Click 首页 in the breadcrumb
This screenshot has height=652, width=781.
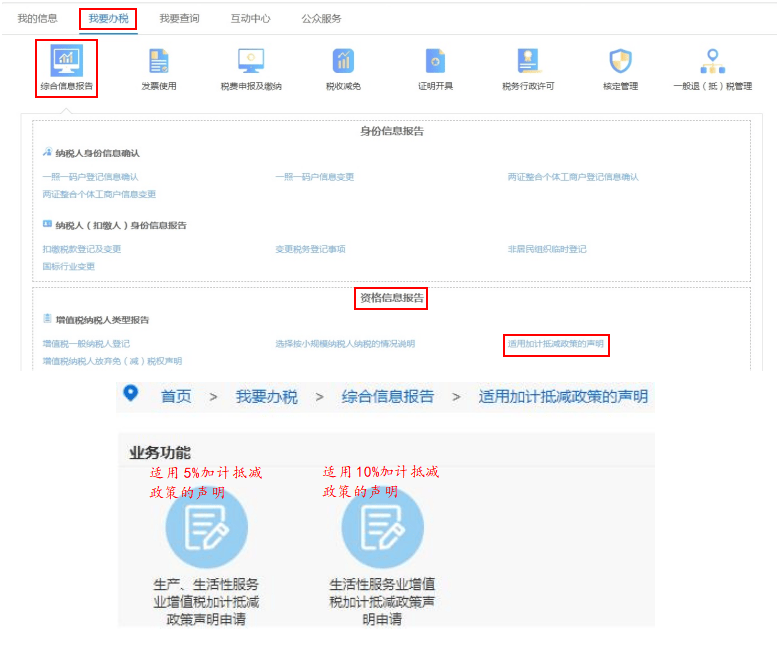click(176, 396)
